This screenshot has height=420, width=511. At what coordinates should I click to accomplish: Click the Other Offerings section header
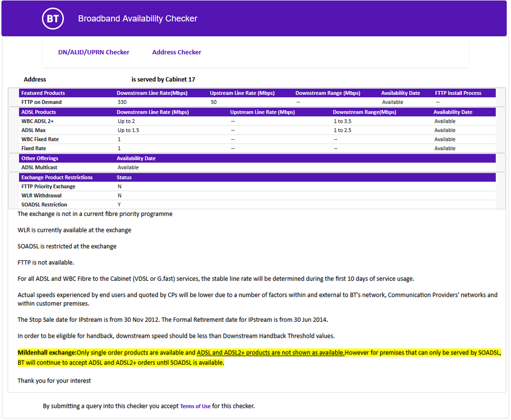click(x=40, y=158)
